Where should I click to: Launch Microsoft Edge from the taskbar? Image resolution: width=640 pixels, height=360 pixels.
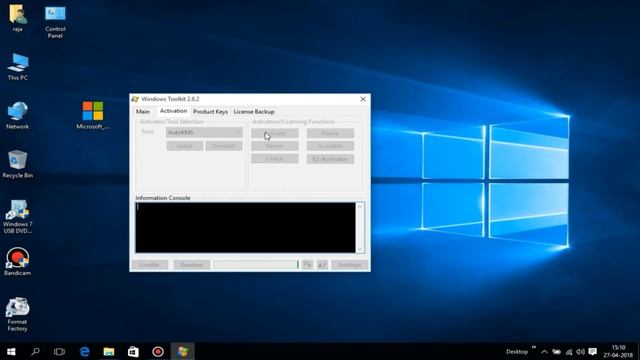tap(84, 351)
